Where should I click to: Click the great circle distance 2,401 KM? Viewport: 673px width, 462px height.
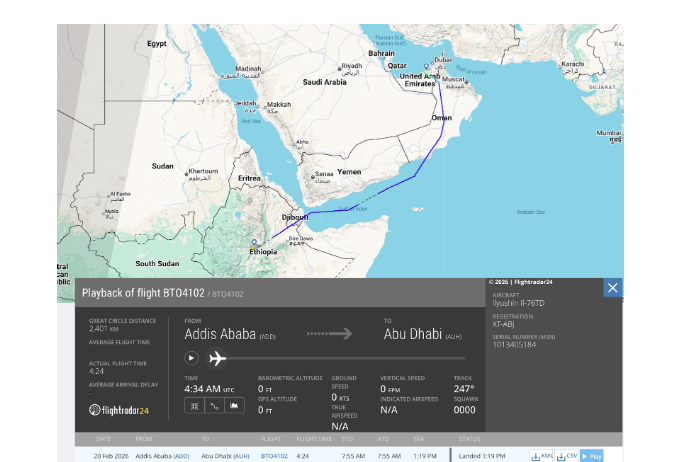[x=103, y=329]
